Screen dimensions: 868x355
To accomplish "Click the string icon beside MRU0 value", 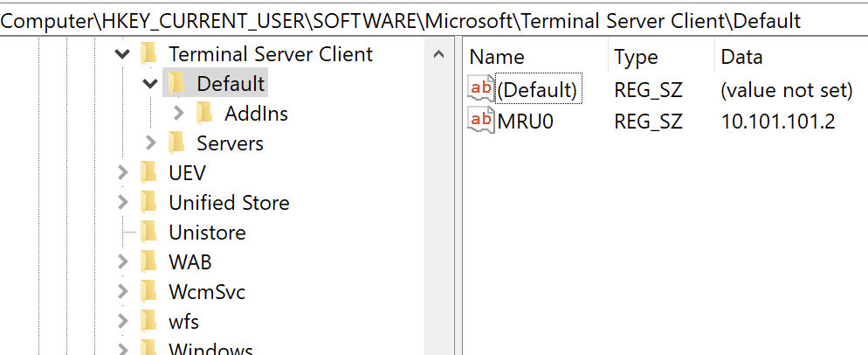I will click(481, 119).
